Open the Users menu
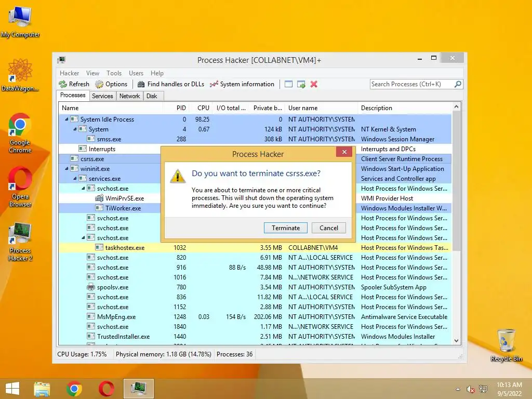532x399 pixels. (x=136, y=73)
